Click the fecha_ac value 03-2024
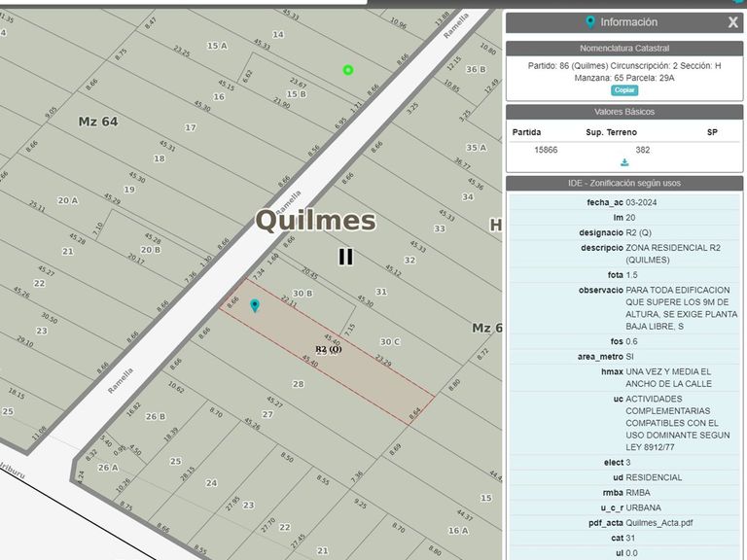Image resolution: width=747 pixels, height=560 pixels. (641, 202)
